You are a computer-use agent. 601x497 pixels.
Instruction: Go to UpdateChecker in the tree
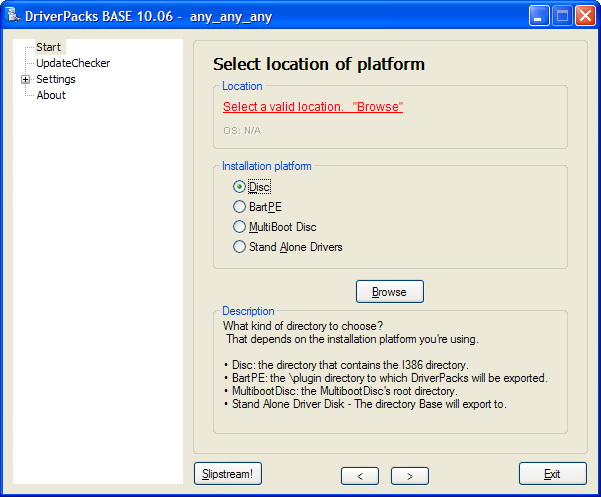[x=72, y=63]
